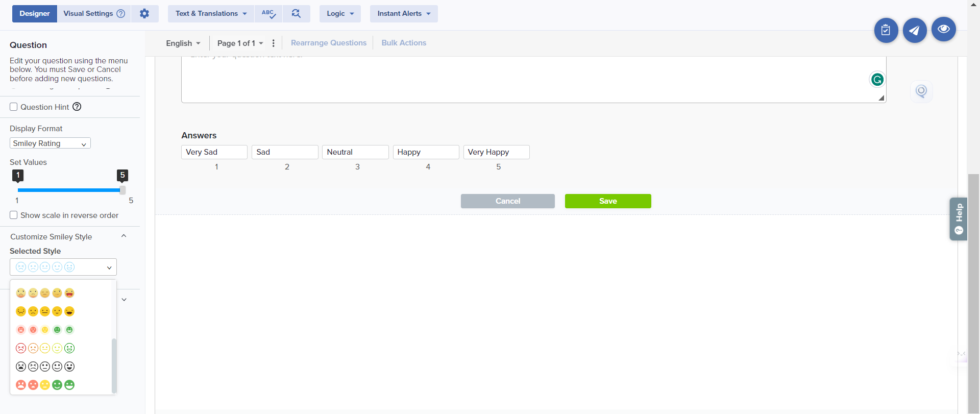
Task: Click the green Save button
Action: point(607,201)
